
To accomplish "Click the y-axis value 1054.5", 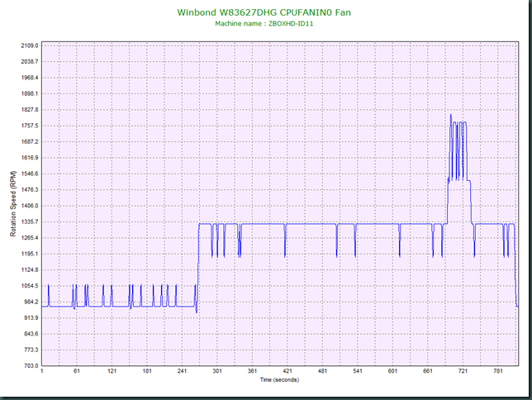I will [x=30, y=286].
